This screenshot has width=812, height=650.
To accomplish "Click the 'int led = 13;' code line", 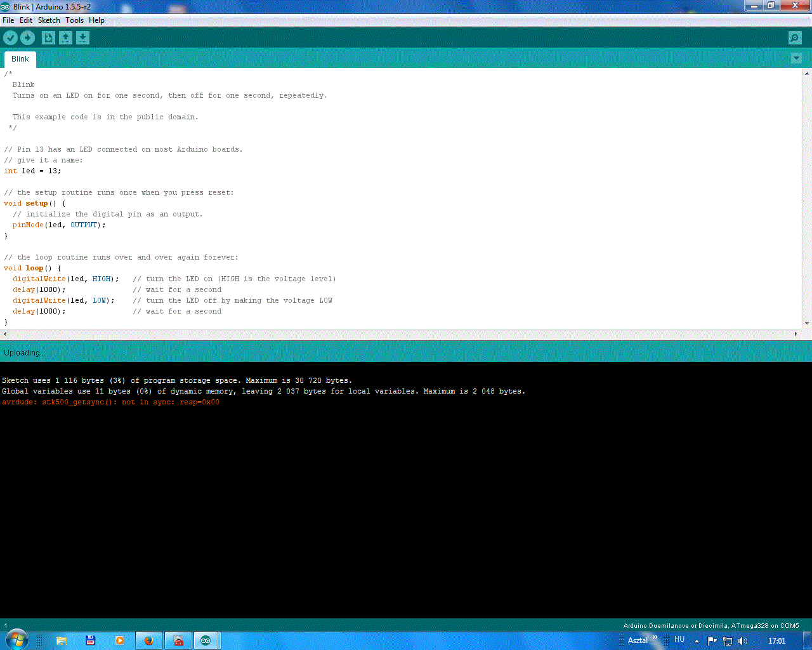I will coord(32,171).
